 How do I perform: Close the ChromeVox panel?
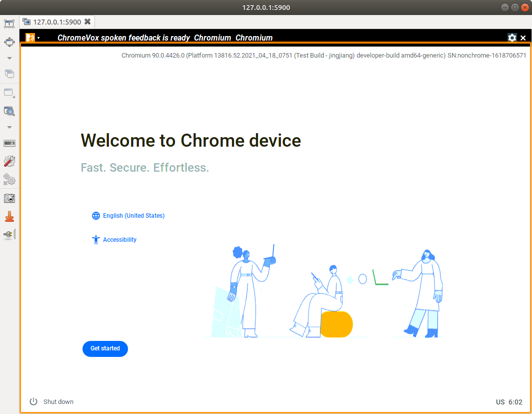pyautogui.click(x=523, y=38)
